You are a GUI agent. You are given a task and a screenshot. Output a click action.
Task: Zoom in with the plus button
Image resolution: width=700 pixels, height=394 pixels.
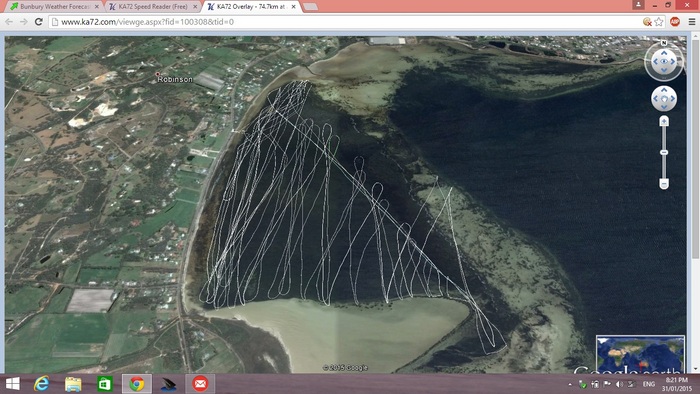pyautogui.click(x=664, y=121)
